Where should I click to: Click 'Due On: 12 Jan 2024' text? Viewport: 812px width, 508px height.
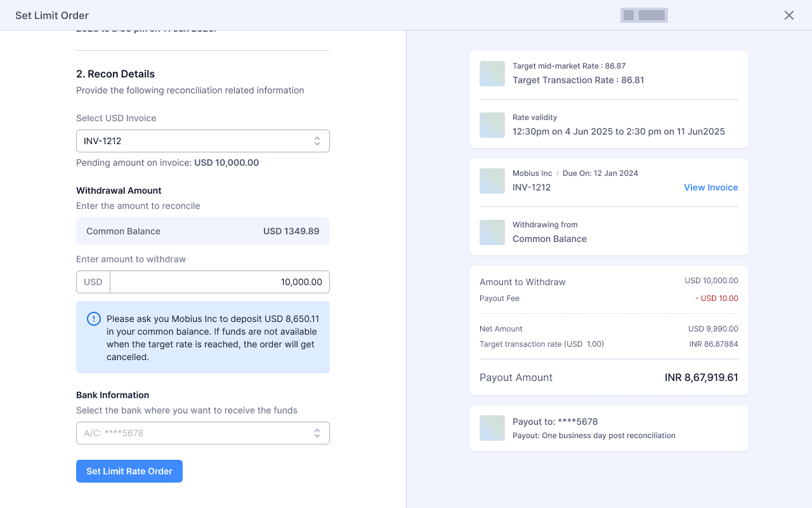[x=600, y=173]
